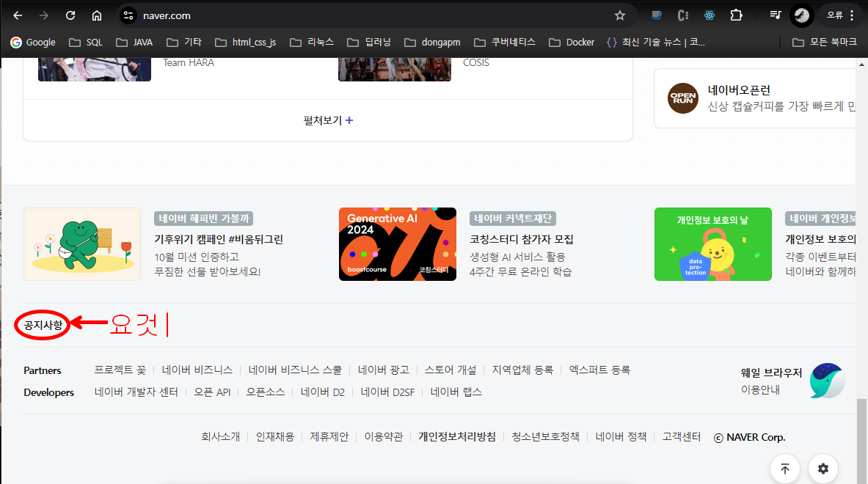The height and width of the screenshot is (484, 868).
Task: Open the 네이버 D2SF link
Action: 387,392
